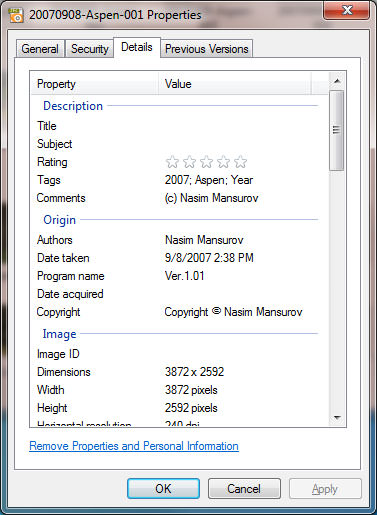This screenshot has height=515, width=377.
Task: Set rating to the fifth star
Action: (240, 162)
